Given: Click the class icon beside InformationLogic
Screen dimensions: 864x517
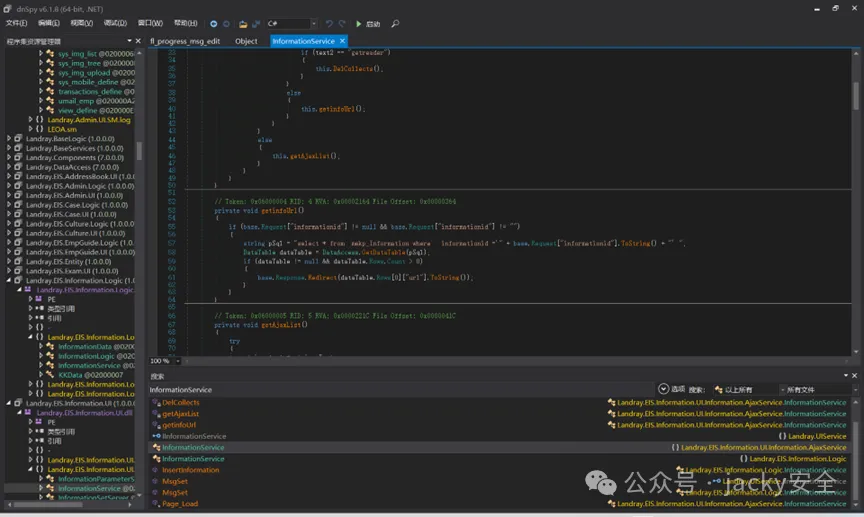Looking at the screenshot, I should pos(50,356).
